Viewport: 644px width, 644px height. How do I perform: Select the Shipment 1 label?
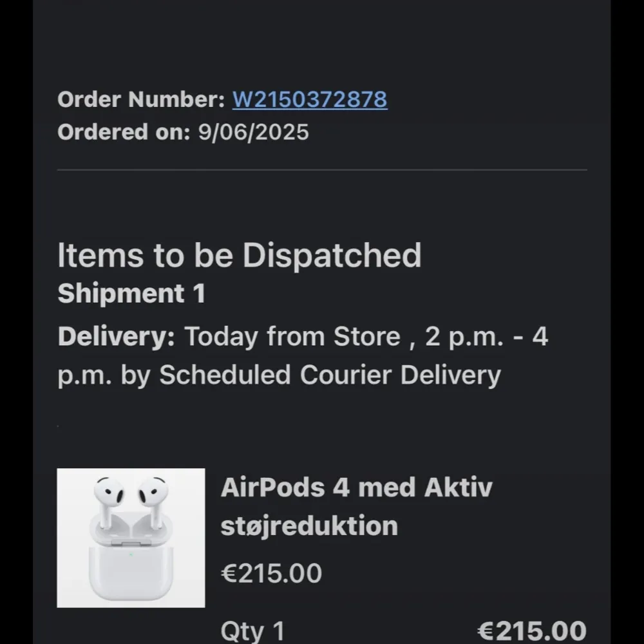pos(131,294)
